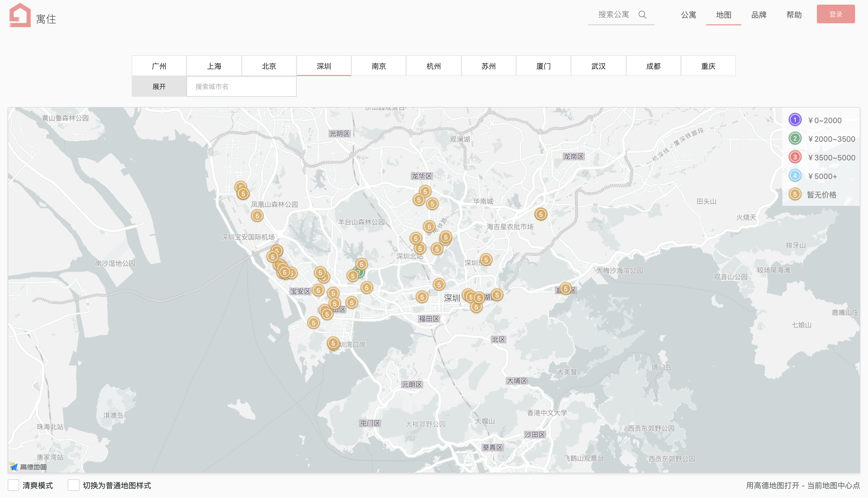868x498 pixels.
Task: Click the red ¥3500~5000 legend marker
Action: click(x=795, y=157)
